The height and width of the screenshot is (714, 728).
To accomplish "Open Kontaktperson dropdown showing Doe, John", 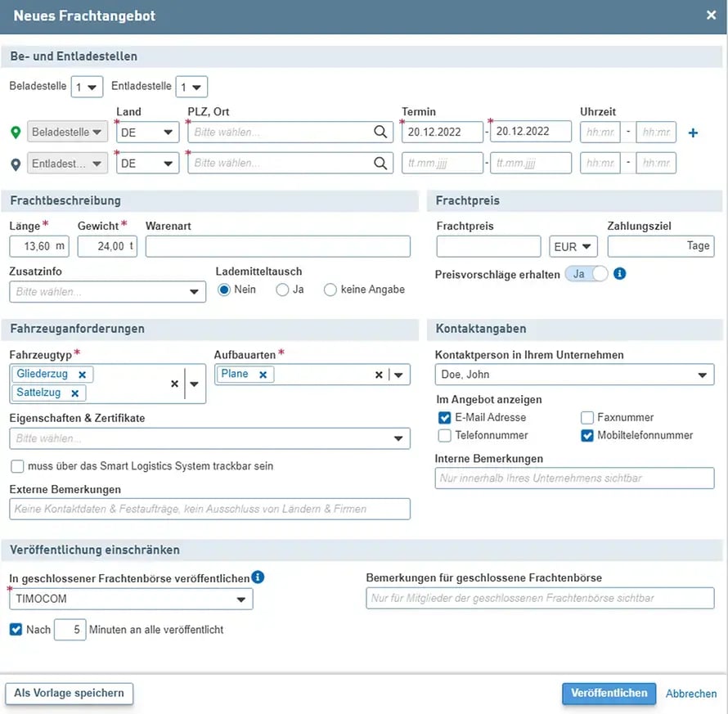I will point(574,375).
